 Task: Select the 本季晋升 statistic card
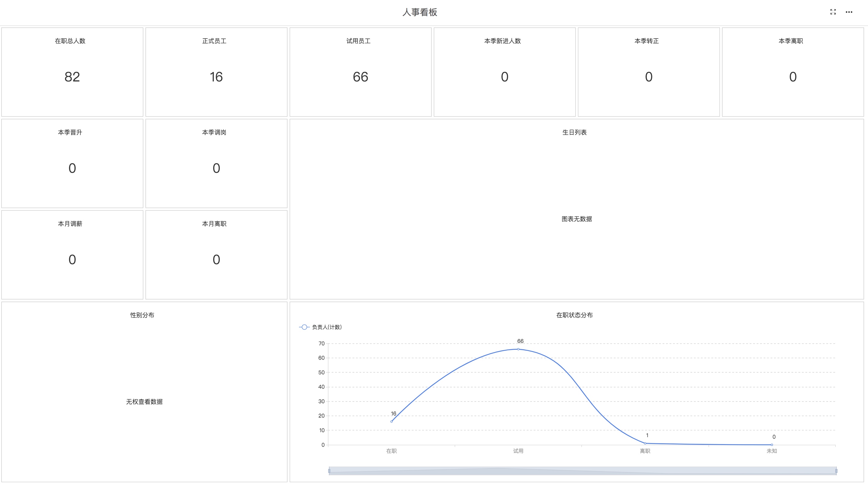(72, 168)
